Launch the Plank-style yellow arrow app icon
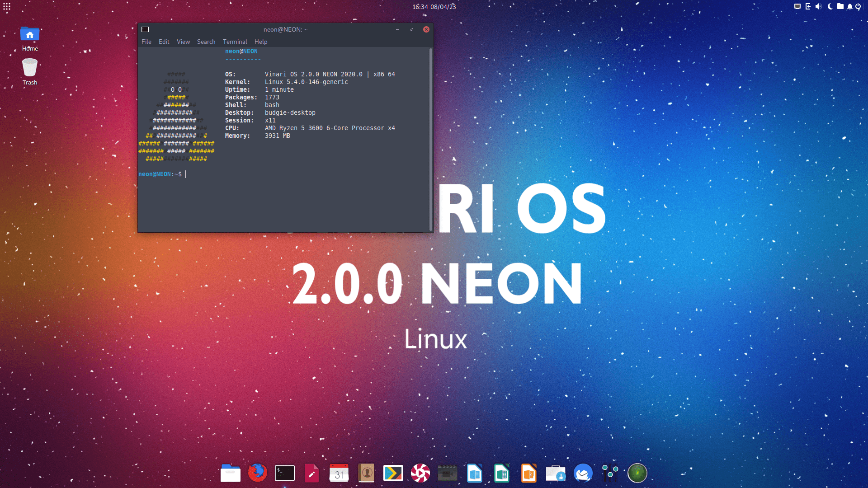The width and height of the screenshot is (868, 488). click(393, 473)
